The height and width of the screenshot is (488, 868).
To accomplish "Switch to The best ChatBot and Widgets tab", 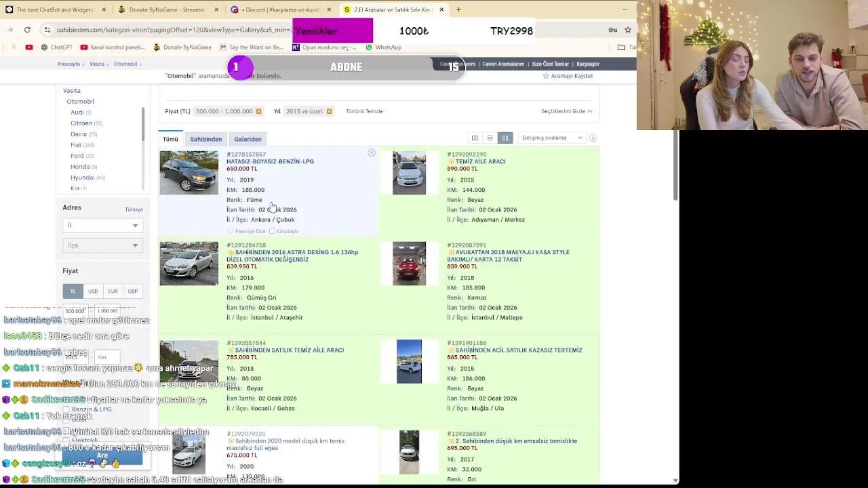I will (x=54, y=9).
